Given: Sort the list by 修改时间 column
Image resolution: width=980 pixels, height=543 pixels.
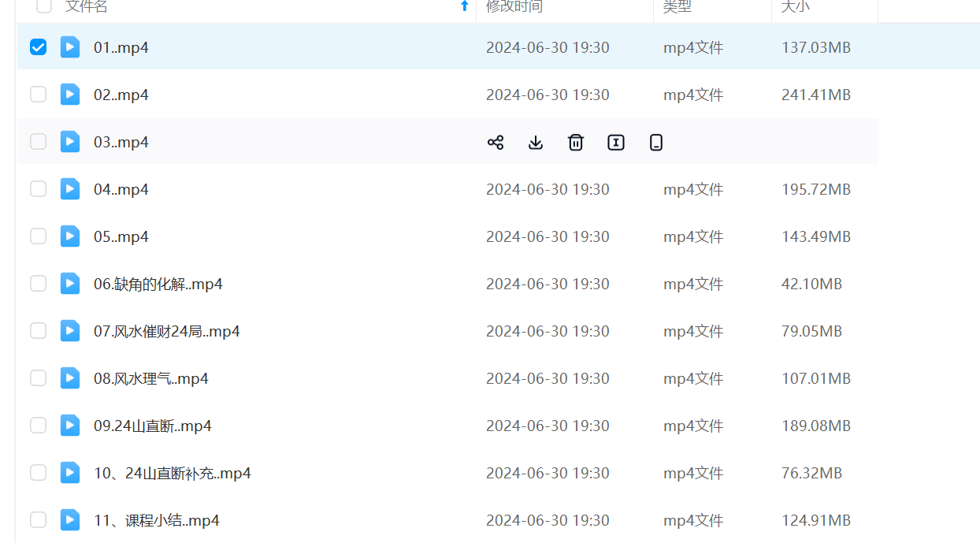Looking at the screenshot, I should (514, 6).
